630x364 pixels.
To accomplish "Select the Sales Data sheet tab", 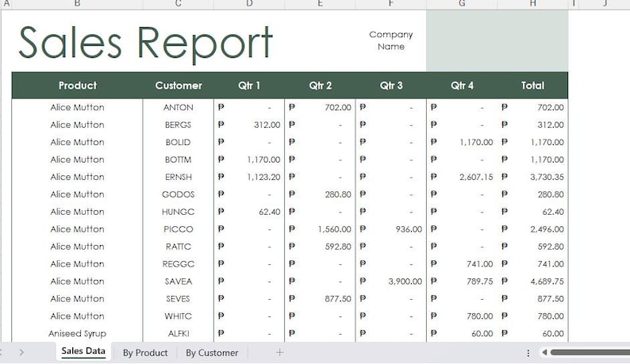I will point(83,351).
